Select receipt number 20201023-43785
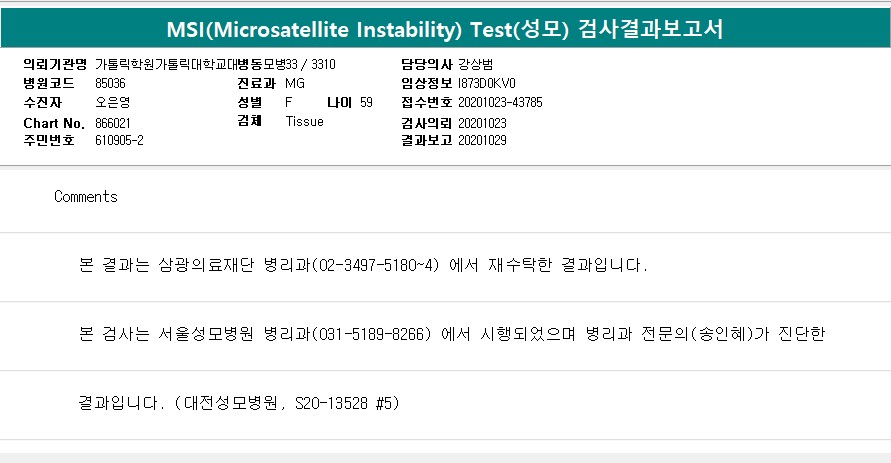This screenshot has height=463, width=891. coord(500,102)
